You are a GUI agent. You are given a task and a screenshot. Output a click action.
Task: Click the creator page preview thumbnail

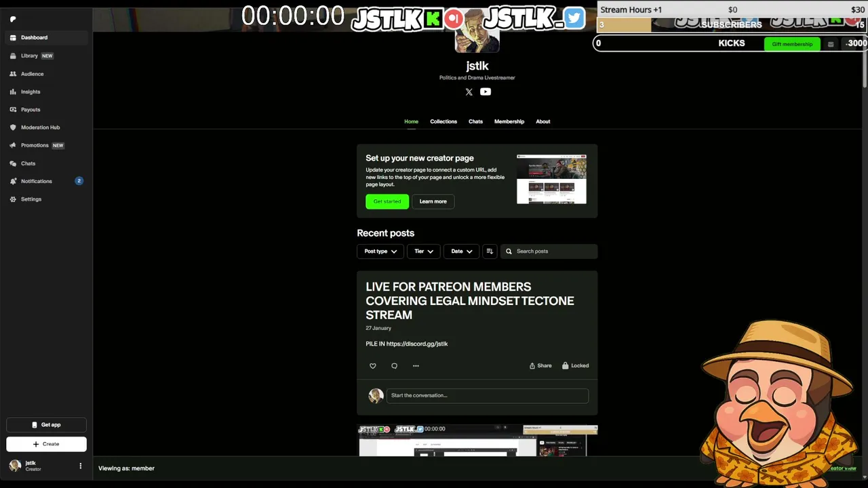(551, 179)
